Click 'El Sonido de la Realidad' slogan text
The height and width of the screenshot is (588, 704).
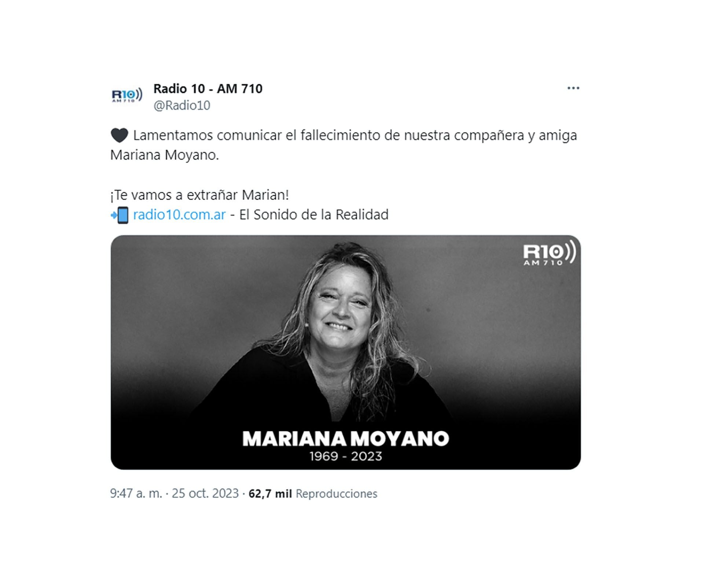314,215
